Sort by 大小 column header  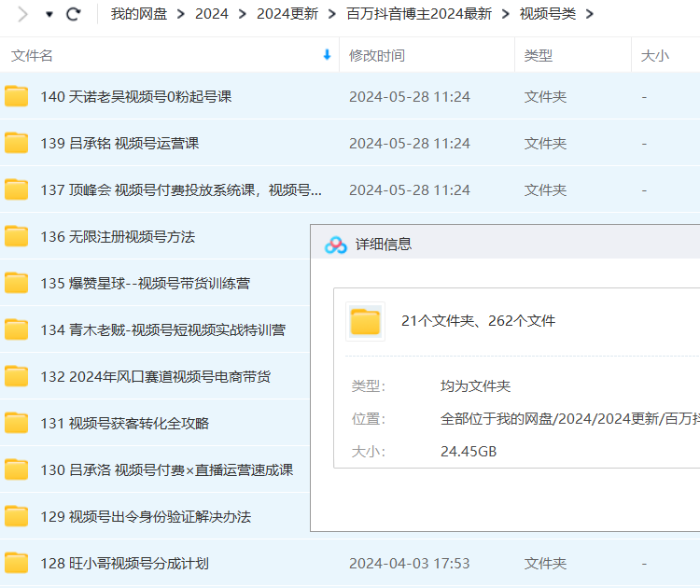coord(654,56)
